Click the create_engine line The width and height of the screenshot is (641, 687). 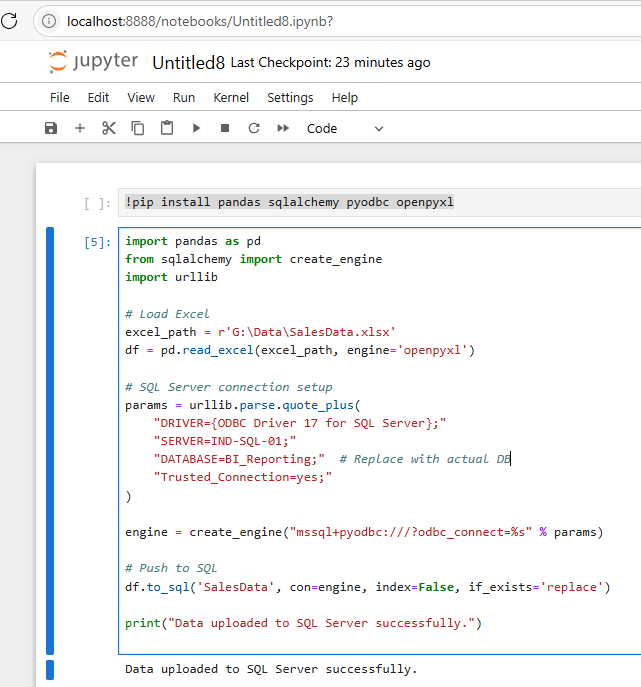pos(364,532)
